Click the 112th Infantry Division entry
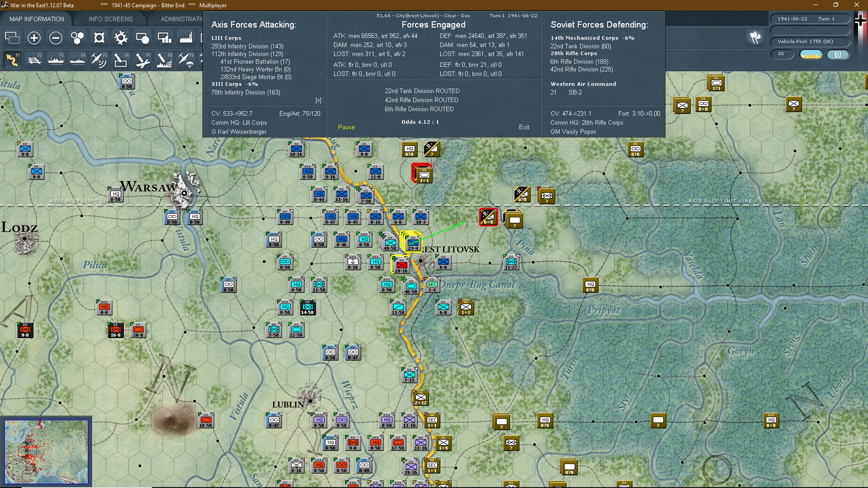Viewport: 868px width, 488px height. (247, 54)
